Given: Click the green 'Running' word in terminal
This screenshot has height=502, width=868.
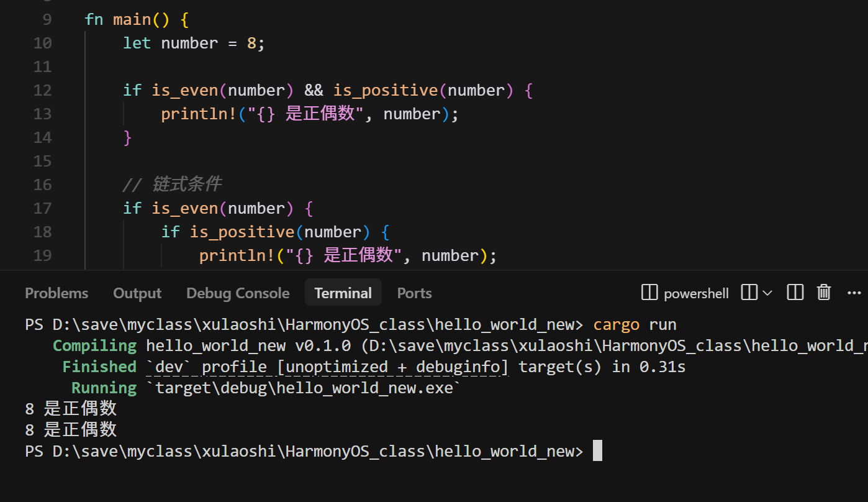Looking at the screenshot, I should pyautogui.click(x=104, y=388).
